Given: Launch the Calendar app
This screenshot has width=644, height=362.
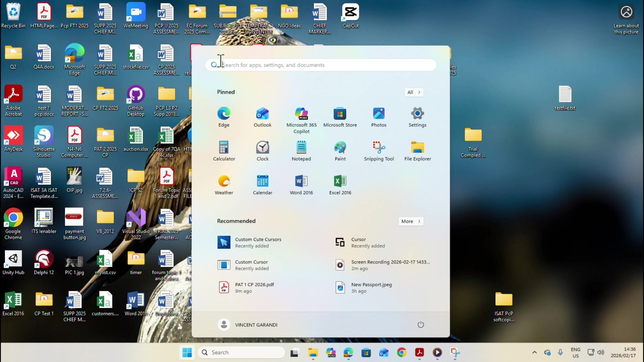Looking at the screenshot, I should coord(262,185).
